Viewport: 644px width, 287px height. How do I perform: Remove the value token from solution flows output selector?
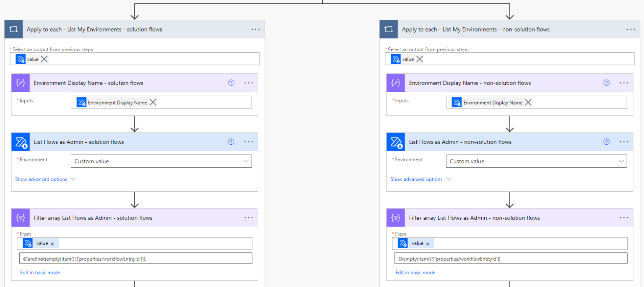pyautogui.click(x=44, y=59)
